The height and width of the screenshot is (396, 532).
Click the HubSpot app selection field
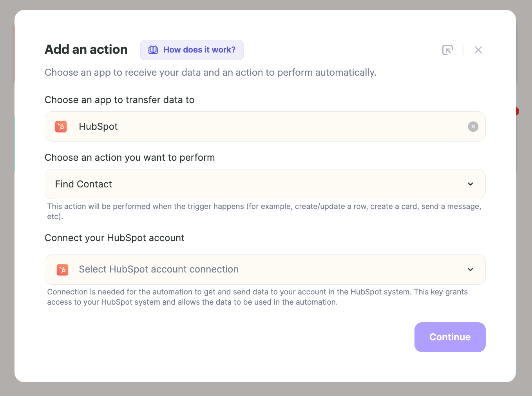[x=265, y=127]
